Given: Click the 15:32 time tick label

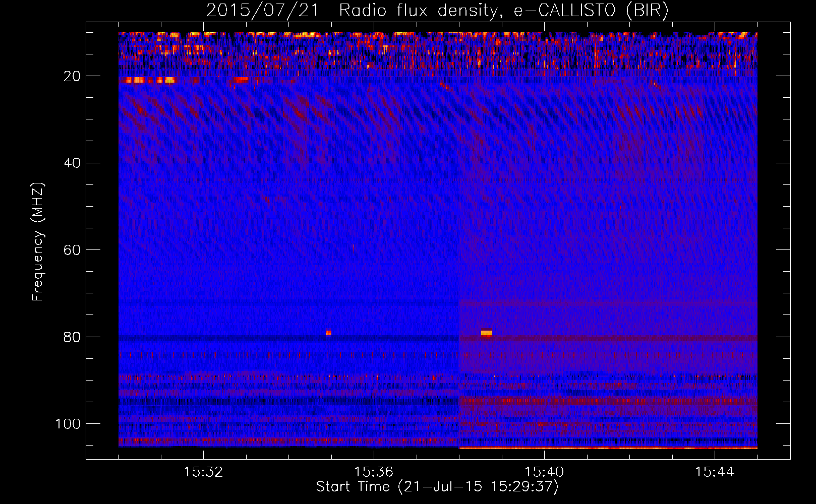Looking at the screenshot, I should tap(203, 472).
